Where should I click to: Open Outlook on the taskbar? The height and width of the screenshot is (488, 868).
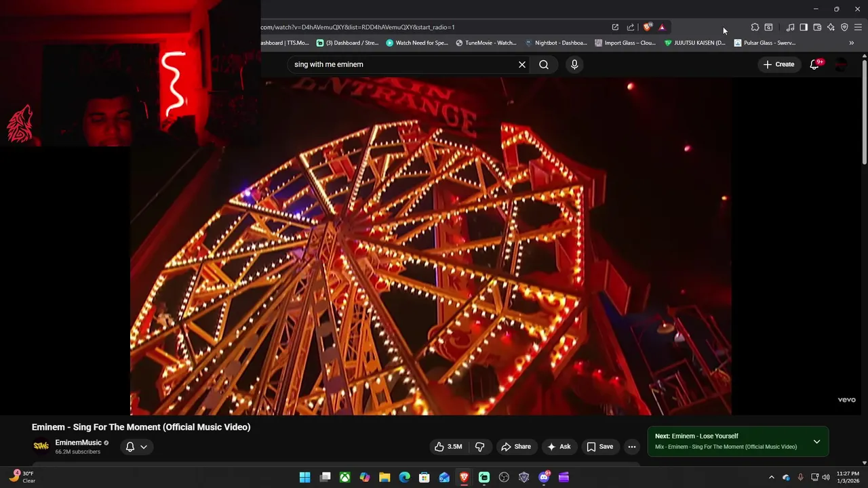click(x=444, y=477)
